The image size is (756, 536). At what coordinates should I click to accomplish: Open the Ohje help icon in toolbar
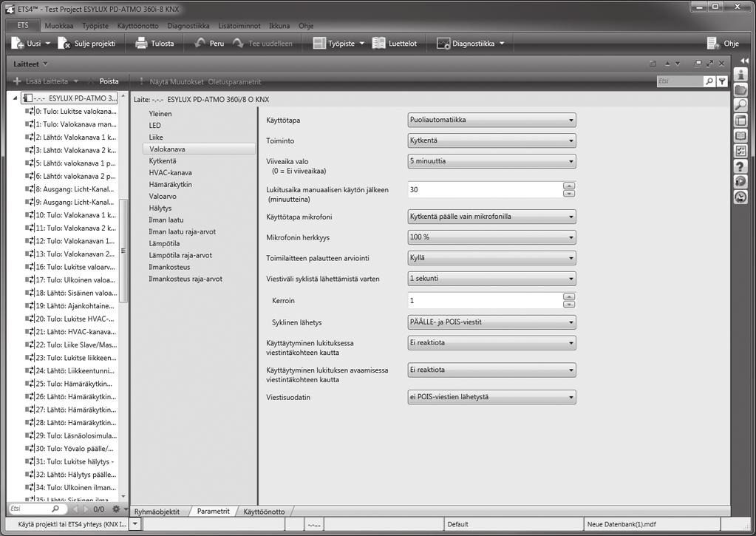[713, 44]
